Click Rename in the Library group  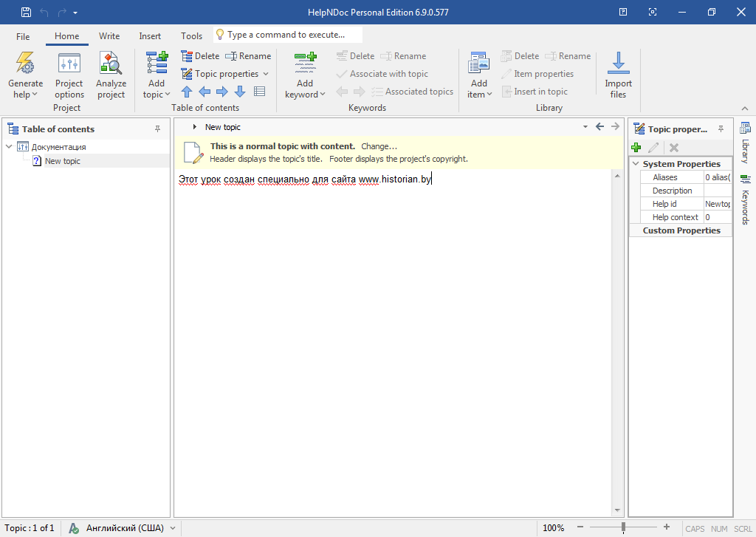(568, 56)
